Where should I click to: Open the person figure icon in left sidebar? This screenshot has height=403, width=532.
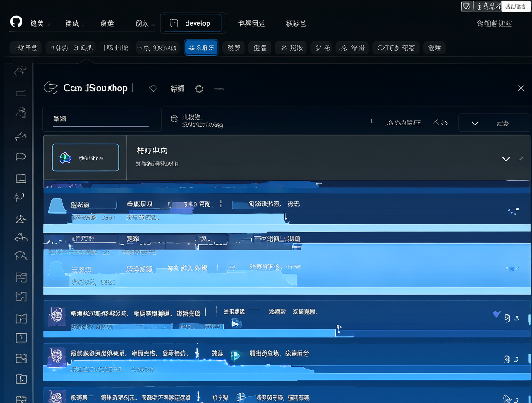click(x=21, y=219)
